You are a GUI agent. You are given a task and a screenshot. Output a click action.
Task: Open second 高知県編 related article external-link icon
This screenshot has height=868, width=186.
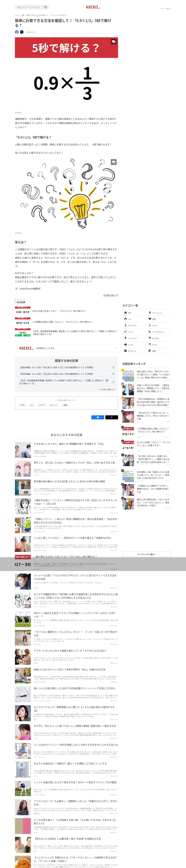113,374
